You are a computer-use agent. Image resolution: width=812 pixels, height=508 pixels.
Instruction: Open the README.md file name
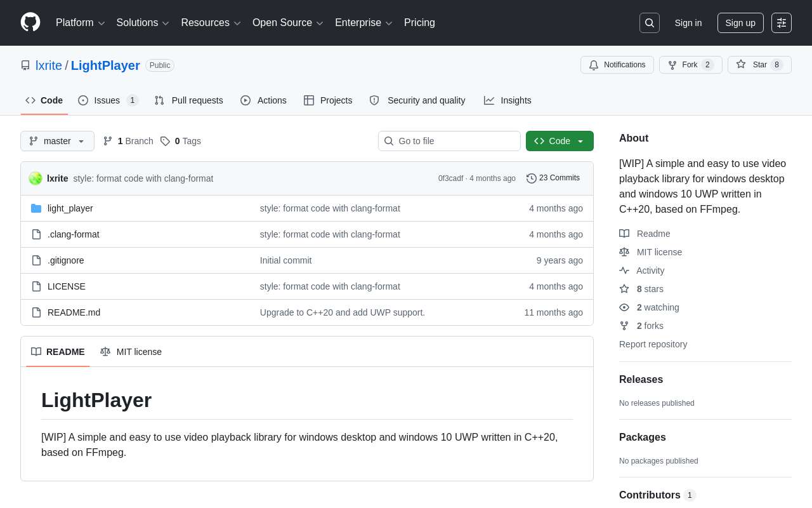(74, 312)
